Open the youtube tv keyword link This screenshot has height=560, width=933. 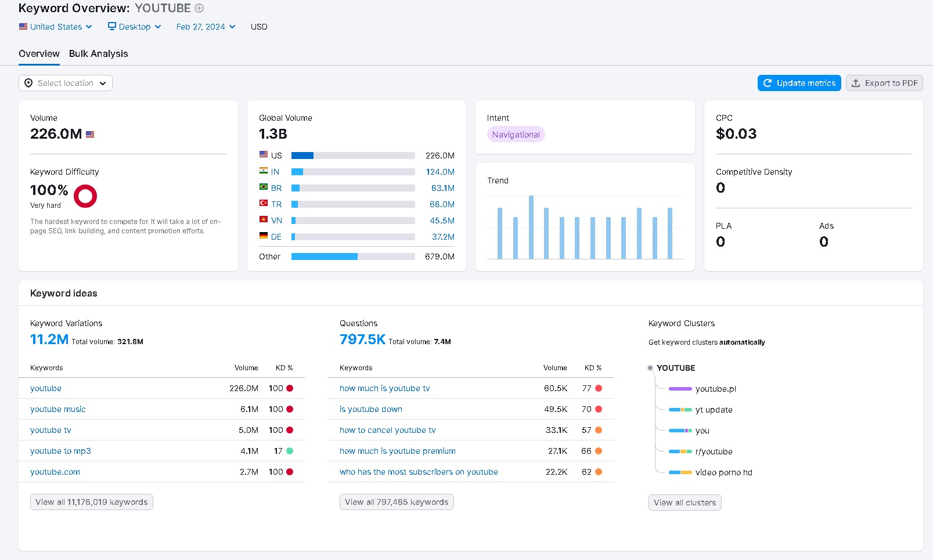(x=51, y=430)
